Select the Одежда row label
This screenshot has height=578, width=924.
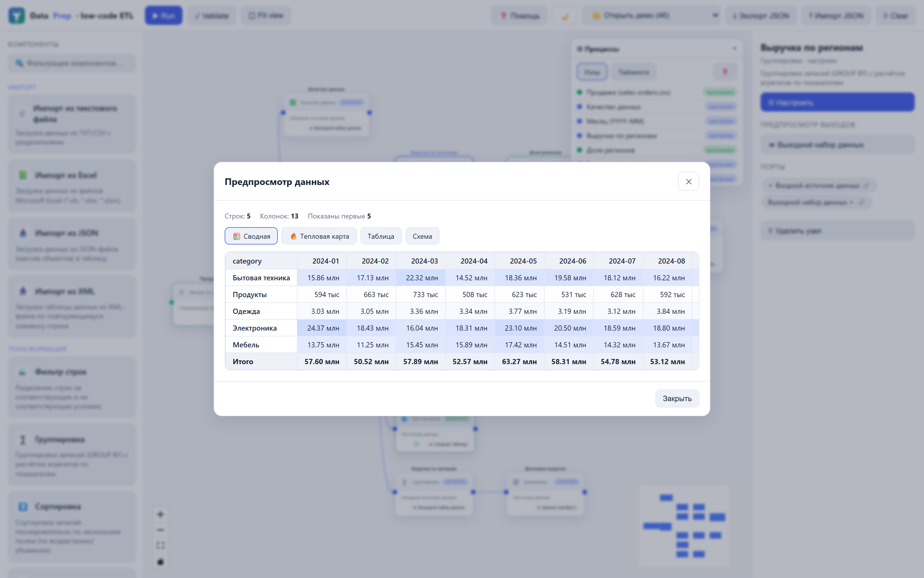pyautogui.click(x=261, y=311)
